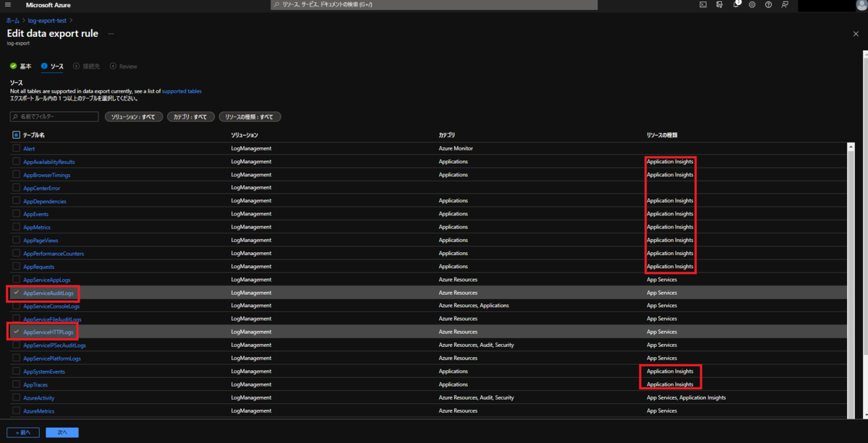868x443 pixels.
Task: Sort by the リソースの種類 column header
Action: pyautogui.click(x=662, y=135)
